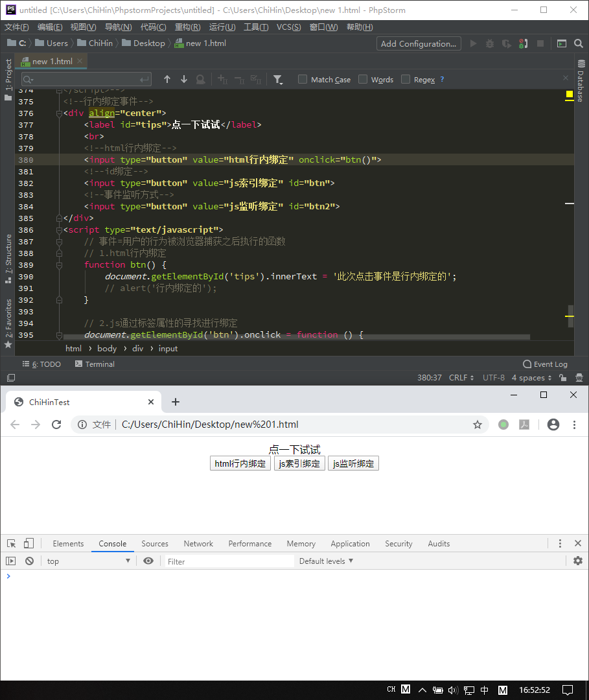Open Chrome profile avatar icon

coord(553,425)
